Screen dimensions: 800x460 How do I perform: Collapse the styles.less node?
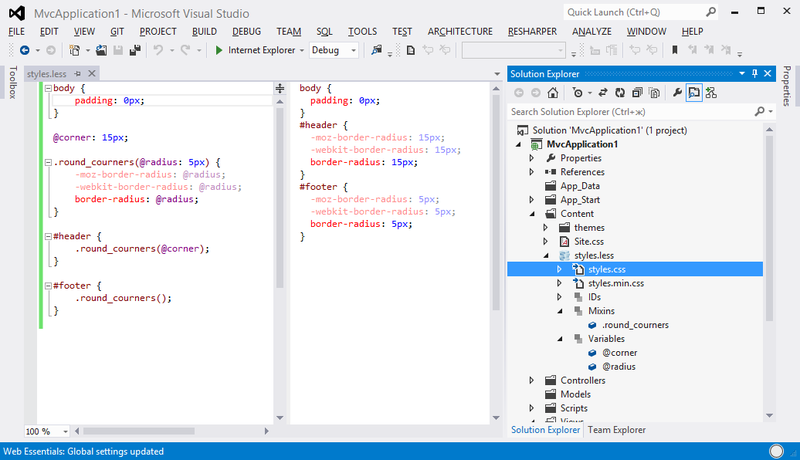point(546,255)
